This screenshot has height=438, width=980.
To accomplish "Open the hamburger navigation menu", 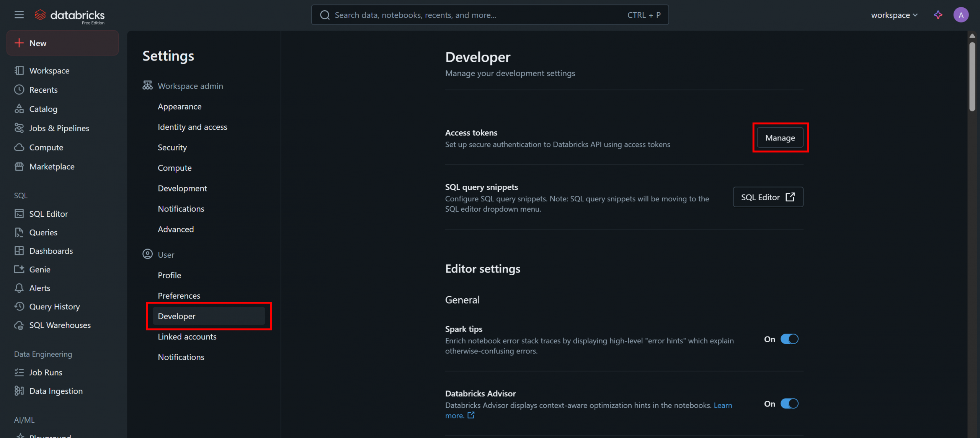I will coord(18,15).
